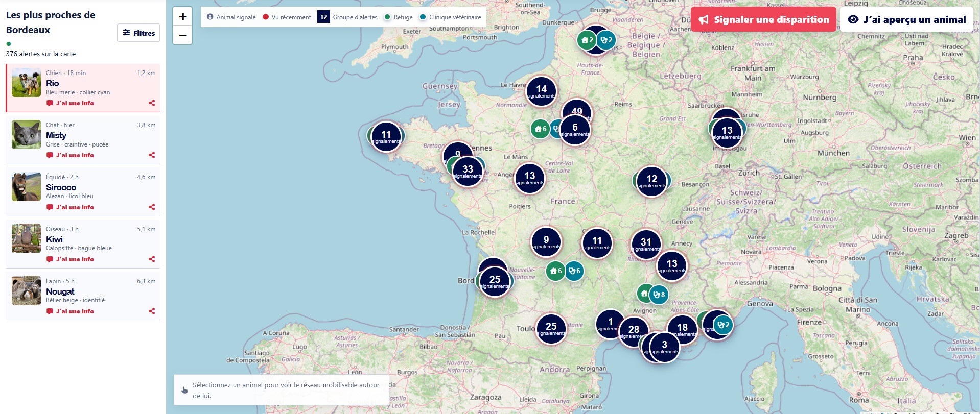Open Misty cat photo thumbnail
The height and width of the screenshot is (414, 980).
pyautogui.click(x=26, y=135)
